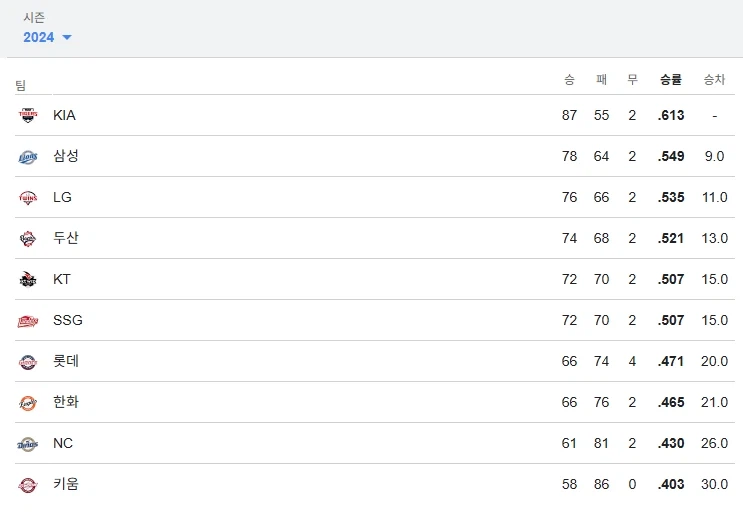Click the Samsung Lions team logo
The height and width of the screenshot is (513, 743).
click(x=27, y=156)
